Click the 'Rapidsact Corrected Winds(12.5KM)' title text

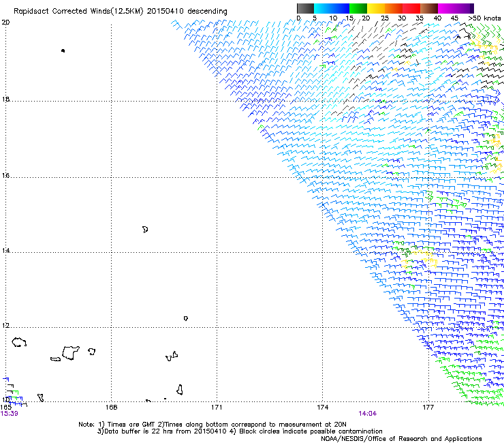click(x=78, y=12)
